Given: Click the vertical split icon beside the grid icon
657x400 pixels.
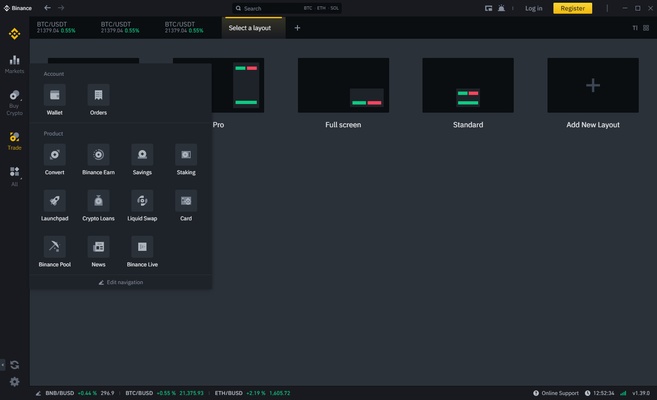Looking at the screenshot, I should click(635, 28).
